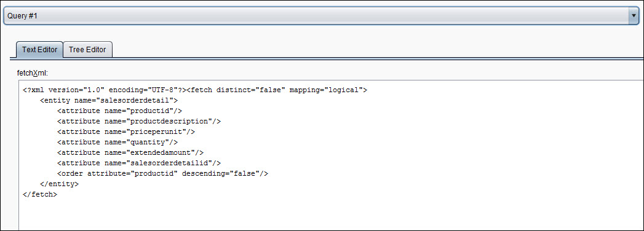Select the Text Editor tab
Screen dimensions: 644x231
(x=39, y=50)
